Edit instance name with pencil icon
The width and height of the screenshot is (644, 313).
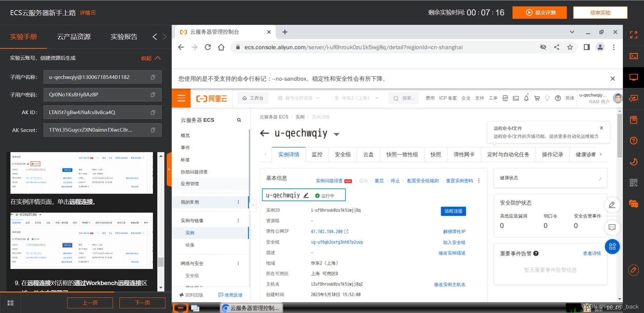pos(306,195)
